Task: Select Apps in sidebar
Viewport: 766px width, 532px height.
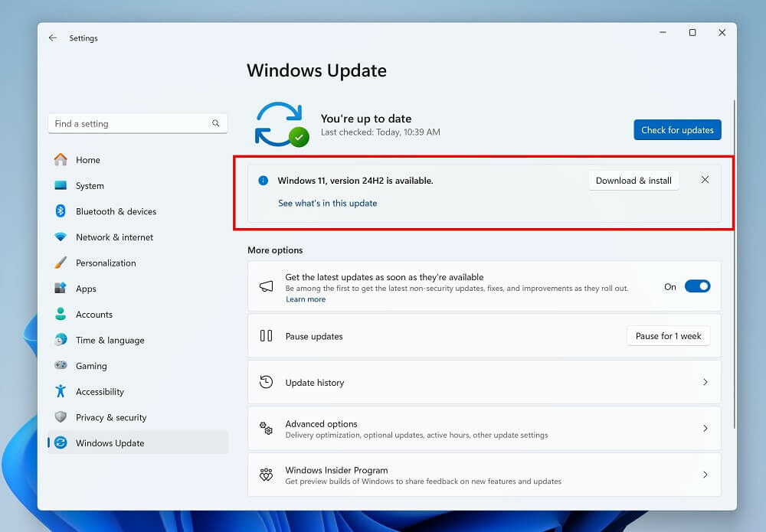Action: point(138,289)
